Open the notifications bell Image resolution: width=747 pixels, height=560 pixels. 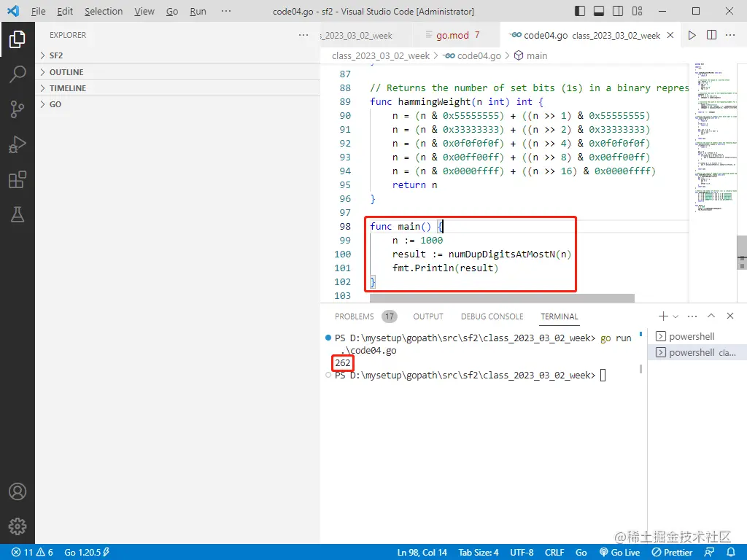731,553
